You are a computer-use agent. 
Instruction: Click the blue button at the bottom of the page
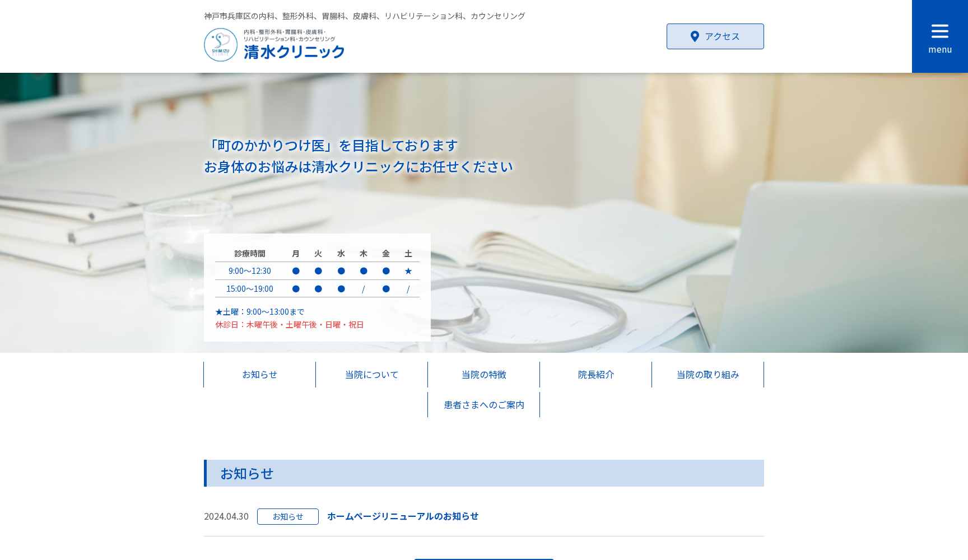[483, 559]
